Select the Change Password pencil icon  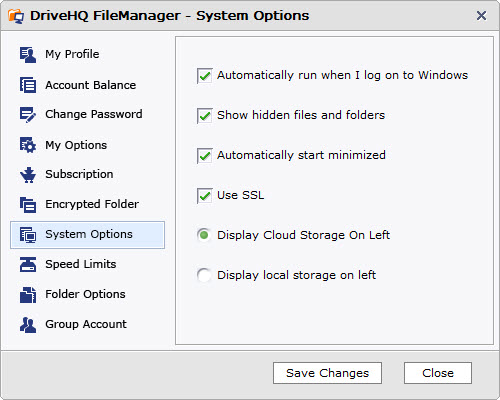[x=28, y=115]
